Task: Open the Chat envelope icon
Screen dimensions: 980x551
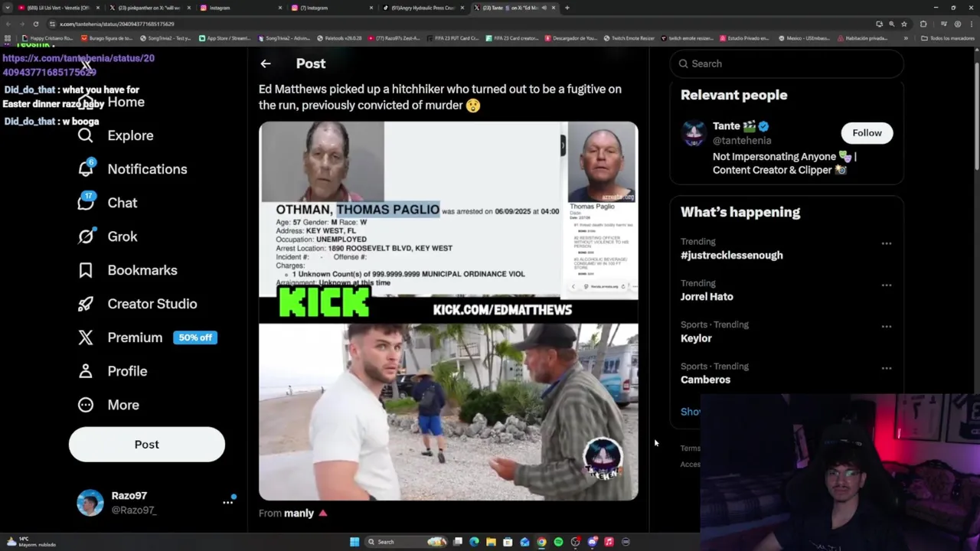Action: [x=86, y=202]
